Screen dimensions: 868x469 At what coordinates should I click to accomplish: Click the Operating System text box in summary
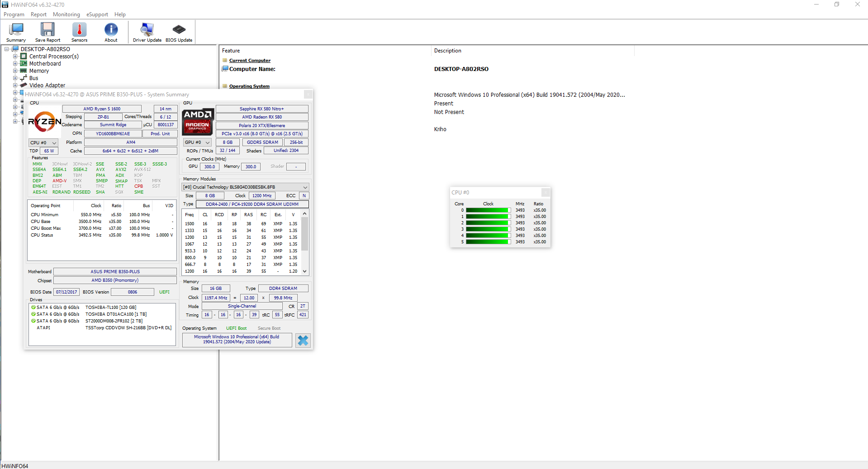click(237, 340)
